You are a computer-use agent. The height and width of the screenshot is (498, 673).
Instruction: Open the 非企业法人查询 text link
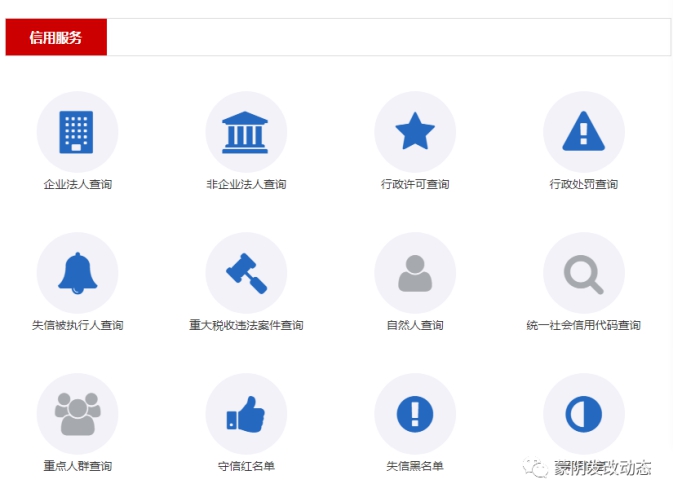(246, 184)
